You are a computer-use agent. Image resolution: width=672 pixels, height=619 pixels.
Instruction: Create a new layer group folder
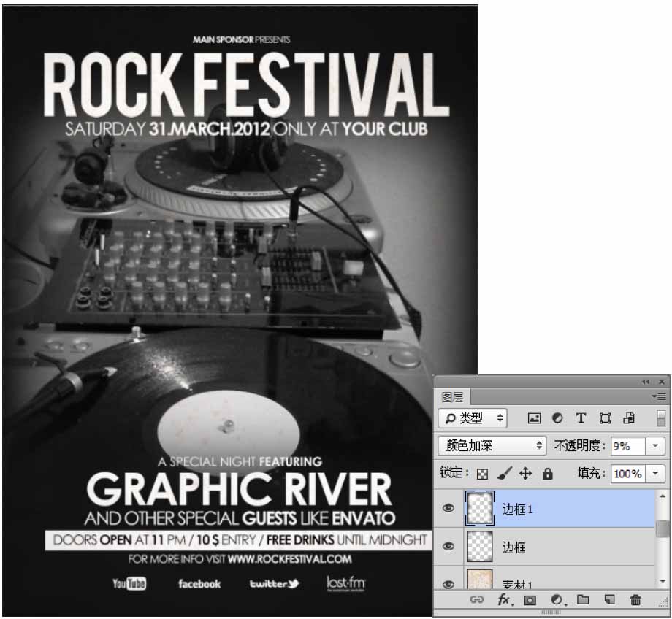point(583,600)
